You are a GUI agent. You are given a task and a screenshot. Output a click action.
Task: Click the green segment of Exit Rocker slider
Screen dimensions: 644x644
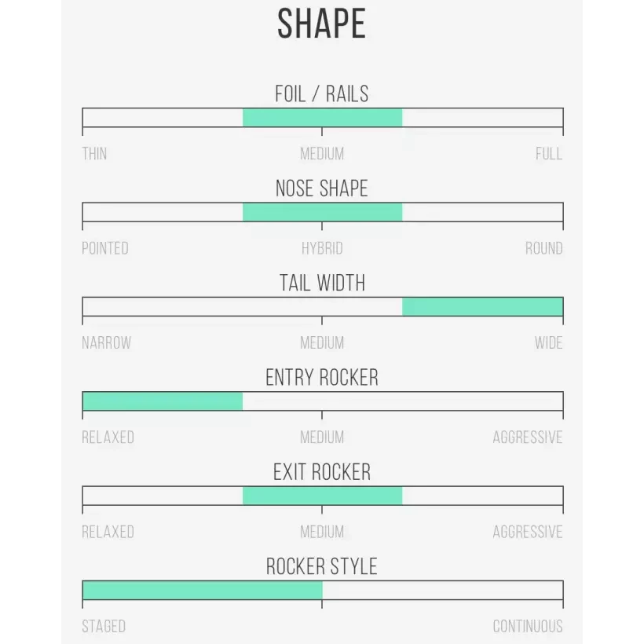tap(322, 496)
